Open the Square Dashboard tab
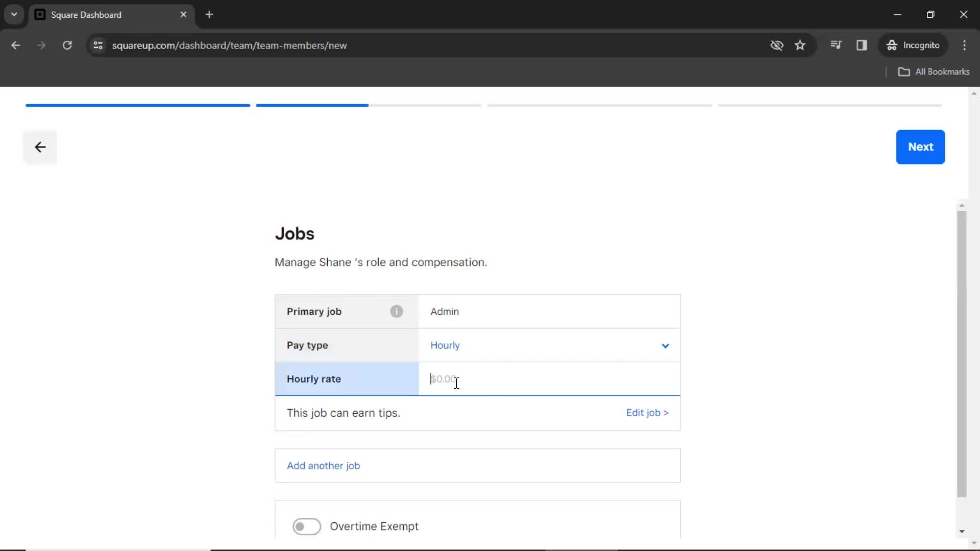Screen dimensions: 980x551 [111, 14]
